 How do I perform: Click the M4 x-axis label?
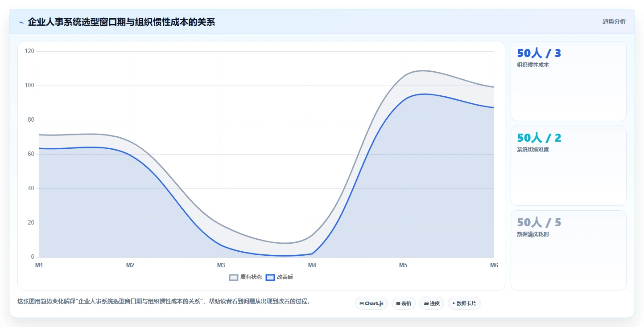click(312, 266)
